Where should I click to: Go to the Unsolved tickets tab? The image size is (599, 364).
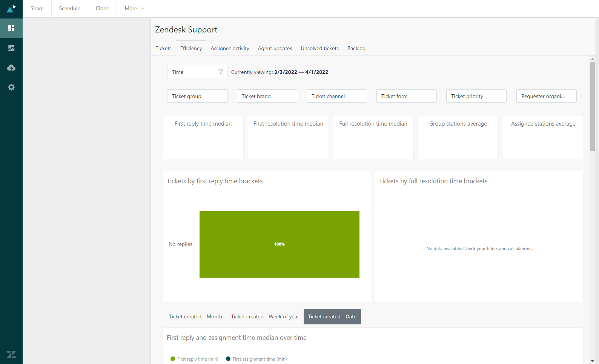click(x=320, y=48)
